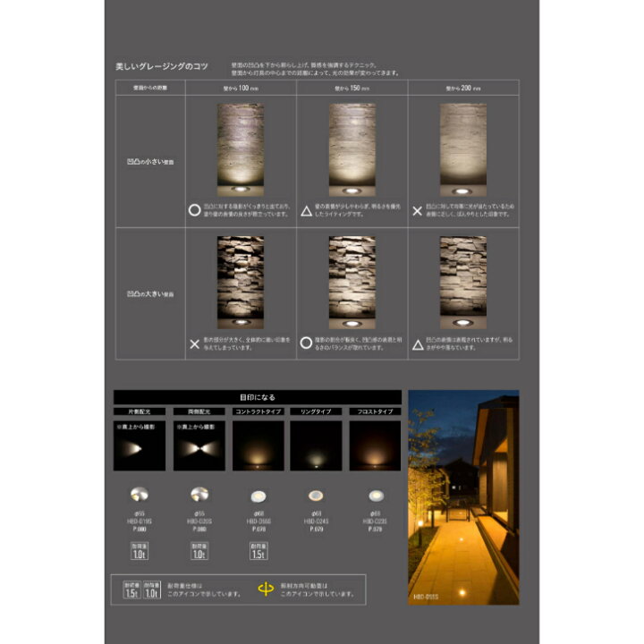This screenshot has height=644, width=644.
Task: Click the description text beside the circle mark, 150 mm stone wall
Action: tap(358, 343)
